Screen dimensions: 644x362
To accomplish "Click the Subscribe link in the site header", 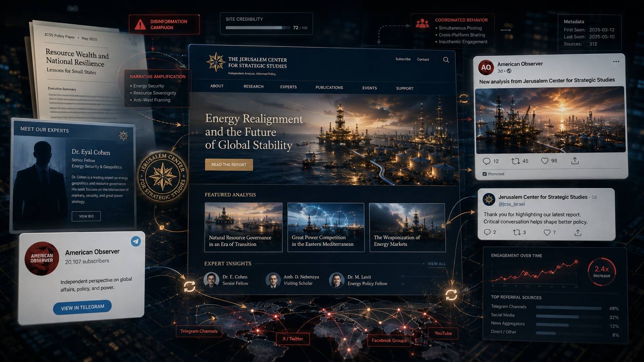I will [403, 59].
